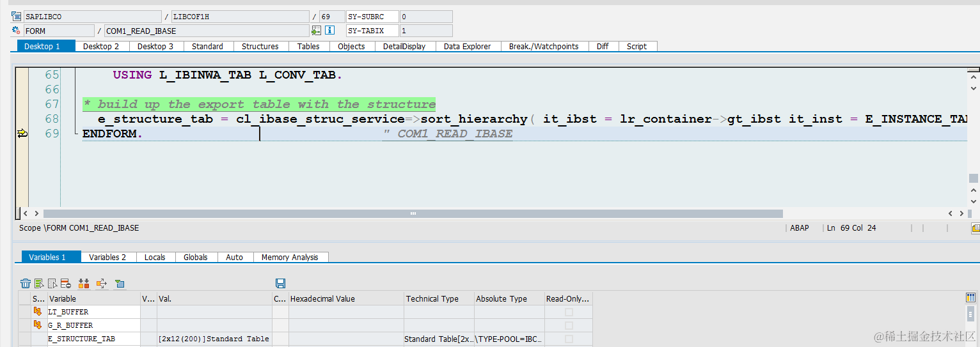Click the Variable column header
Image resolution: width=980 pixels, height=347 pixels.
coord(93,298)
